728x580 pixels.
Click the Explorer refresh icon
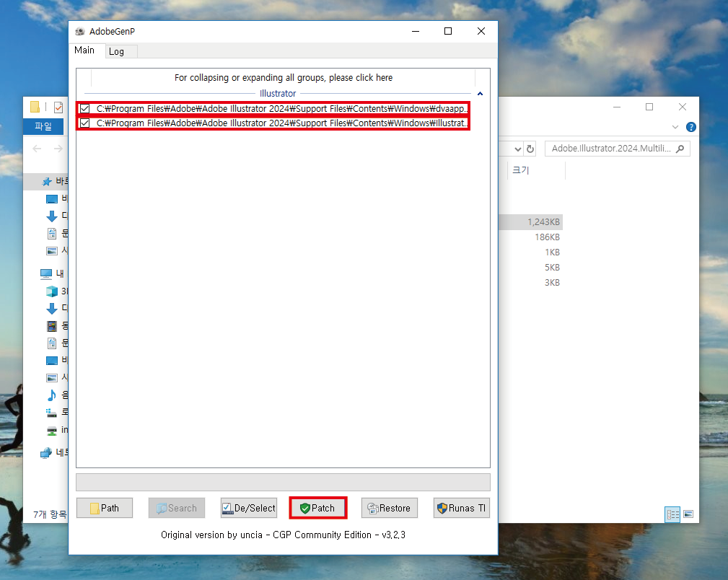point(530,149)
